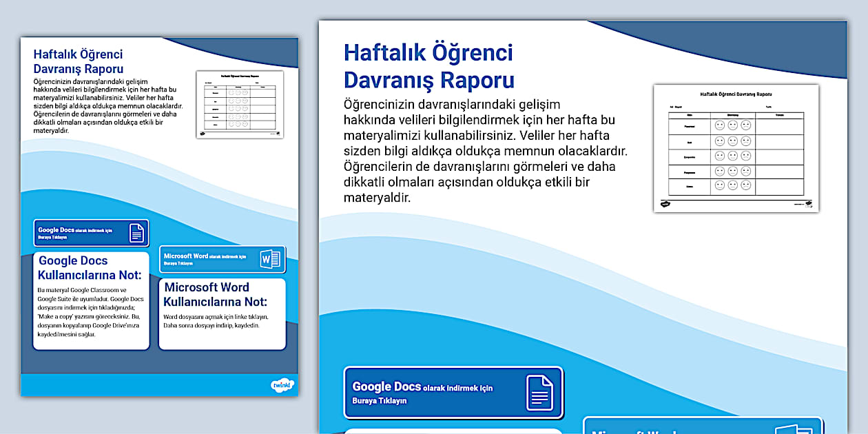
Task: Click the sad face in the enlarged table's first row
Action: click(x=745, y=126)
